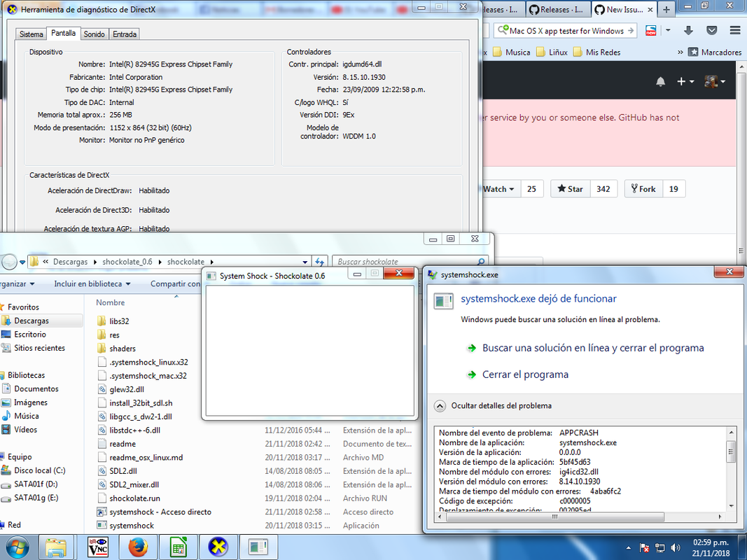The width and height of the screenshot is (747, 560).
Task: Click the Explorer refresh button
Action: point(319,262)
